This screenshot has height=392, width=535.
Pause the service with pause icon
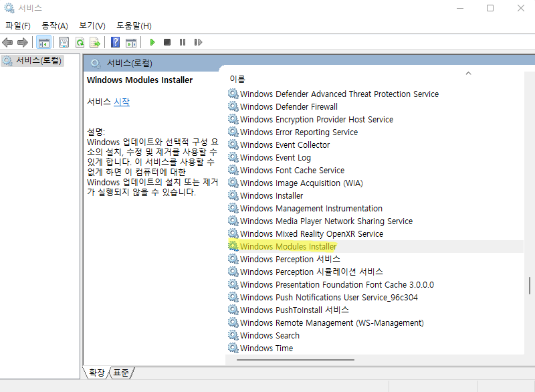pos(183,42)
